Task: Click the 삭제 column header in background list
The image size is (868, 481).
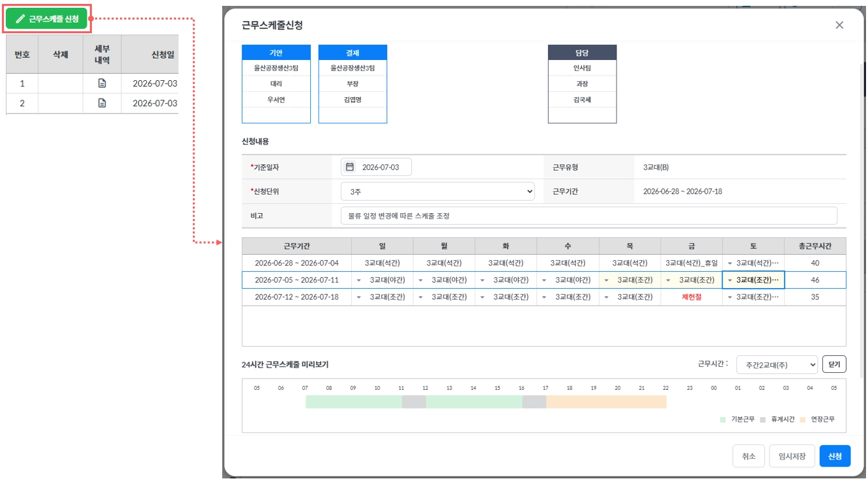Action: click(x=61, y=55)
